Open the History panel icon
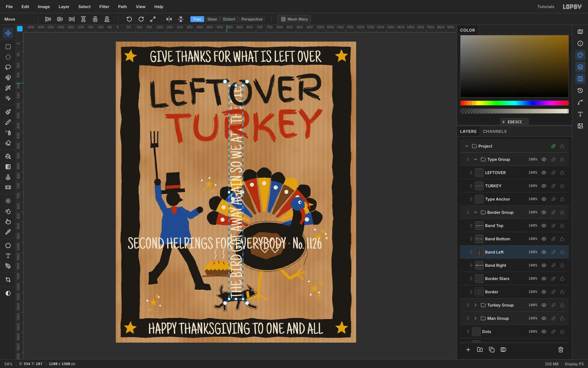Viewport: 588px width, 368px height. (580, 91)
